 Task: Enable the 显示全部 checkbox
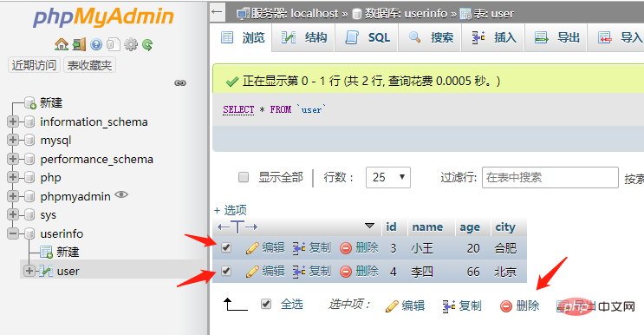[244, 177]
